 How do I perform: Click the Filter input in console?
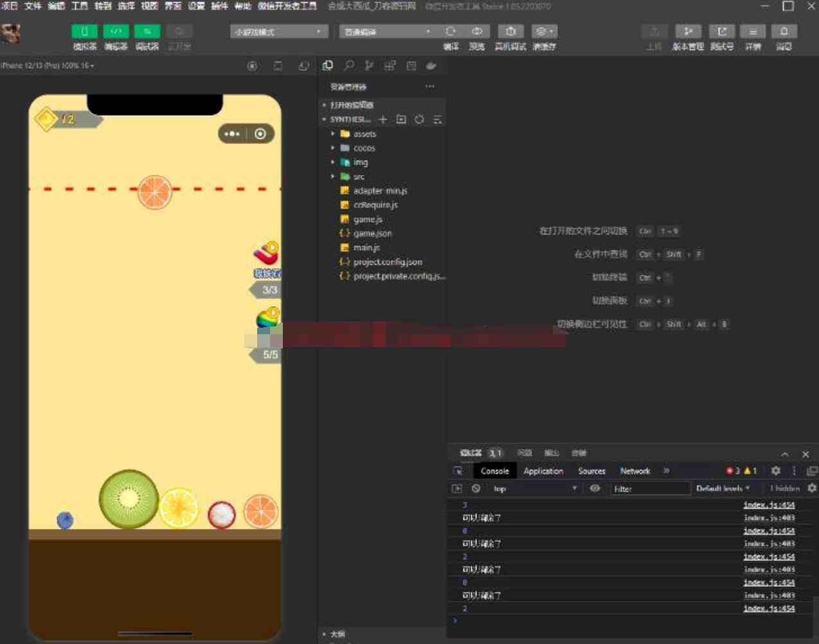(x=649, y=489)
